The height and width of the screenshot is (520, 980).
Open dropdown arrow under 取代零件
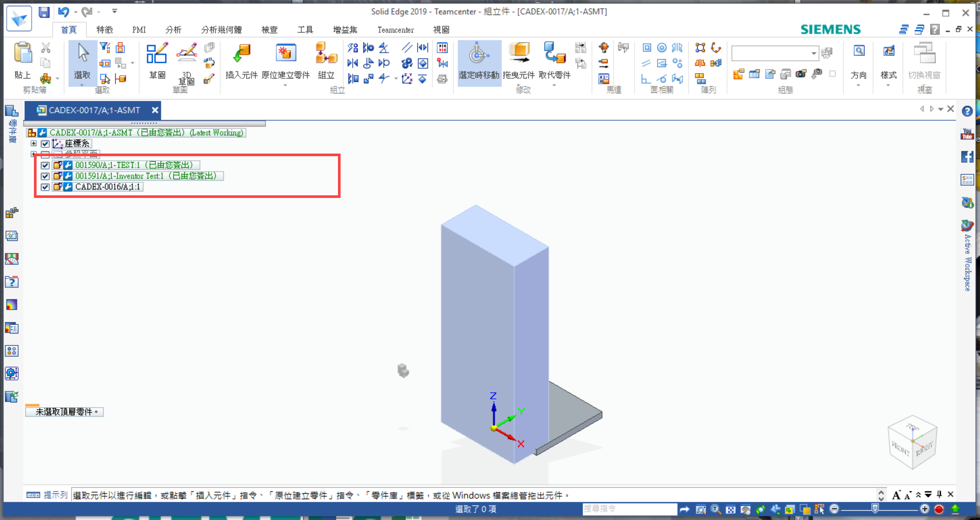[554, 85]
